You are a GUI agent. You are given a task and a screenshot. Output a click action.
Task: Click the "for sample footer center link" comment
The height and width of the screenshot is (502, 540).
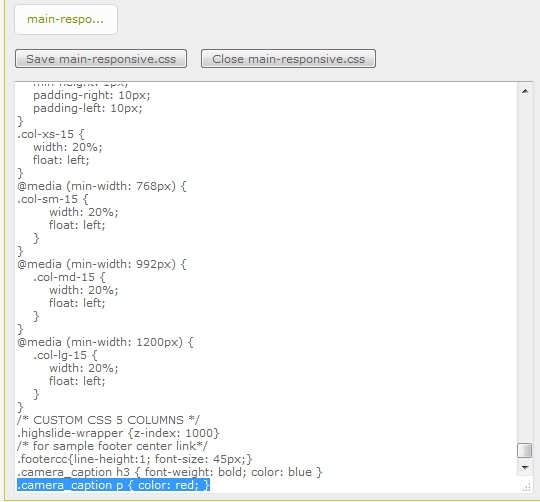coord(112,446)
